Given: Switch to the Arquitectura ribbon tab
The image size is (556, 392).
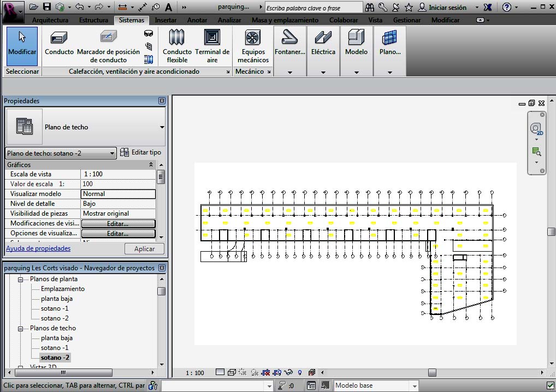Looking at the screenshot, I should pos(50,20).
